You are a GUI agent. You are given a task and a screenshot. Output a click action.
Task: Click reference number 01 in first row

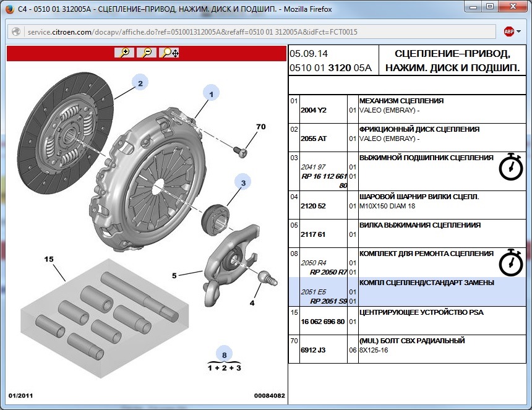(294, 101)
